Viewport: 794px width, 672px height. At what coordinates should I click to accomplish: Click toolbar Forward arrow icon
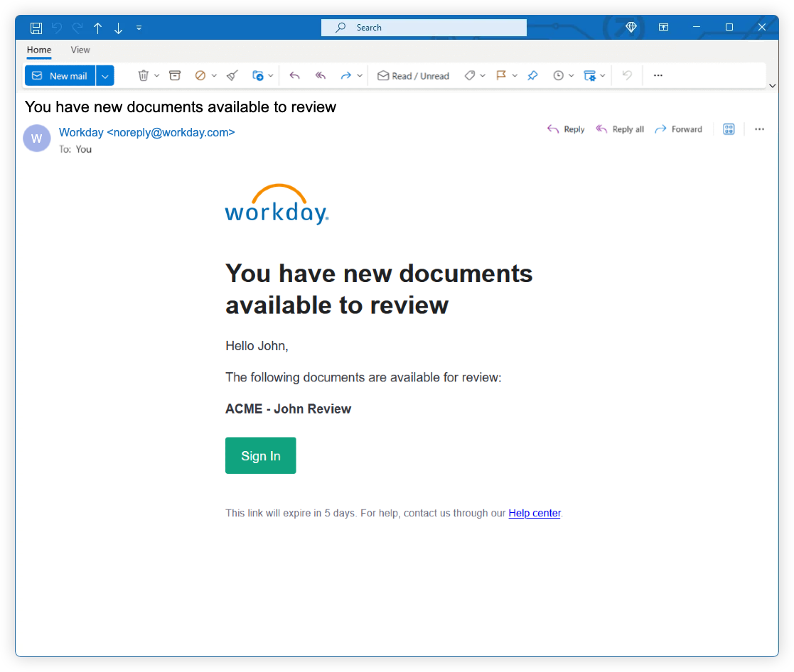point(346,75)
